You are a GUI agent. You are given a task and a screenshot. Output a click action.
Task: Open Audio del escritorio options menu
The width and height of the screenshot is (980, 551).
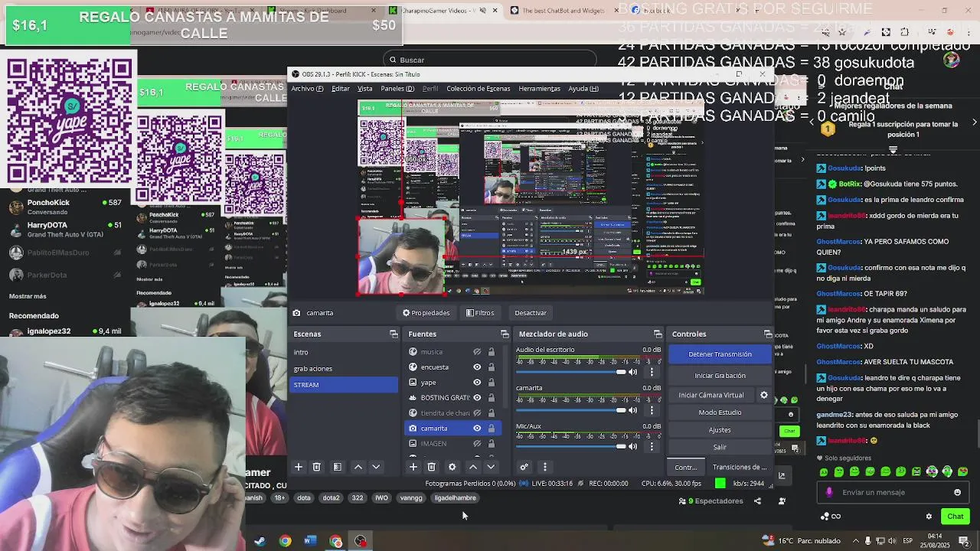coord(652,372)
